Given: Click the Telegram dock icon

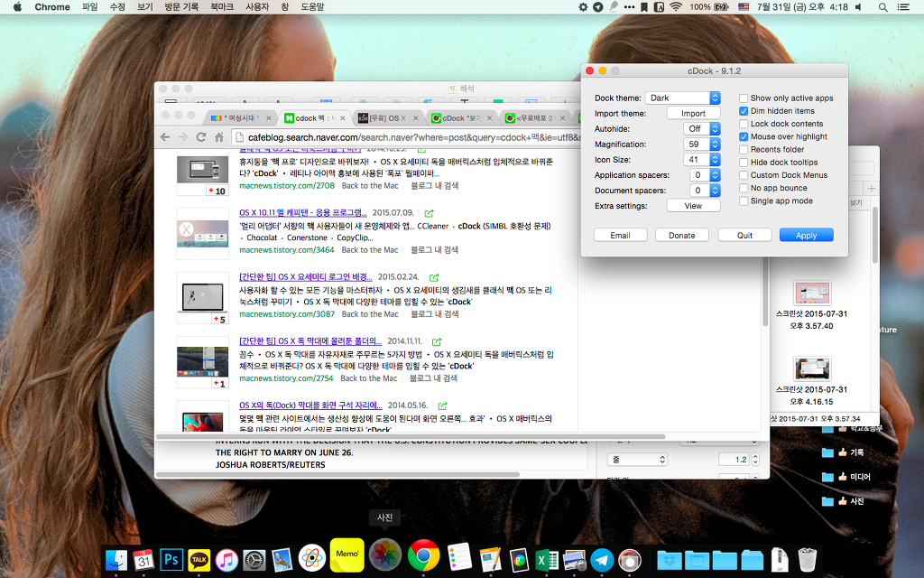Looking at the screenshot, I should pos(602,560).
